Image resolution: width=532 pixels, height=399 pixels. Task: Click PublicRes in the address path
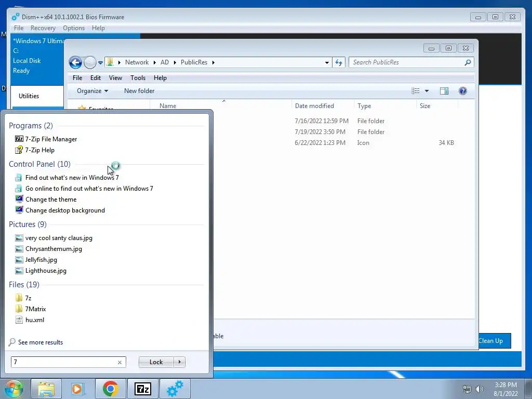point(194,62)
